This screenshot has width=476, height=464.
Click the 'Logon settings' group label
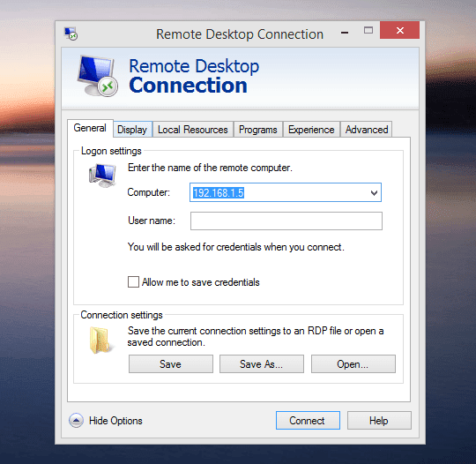[x=111, y=151]
